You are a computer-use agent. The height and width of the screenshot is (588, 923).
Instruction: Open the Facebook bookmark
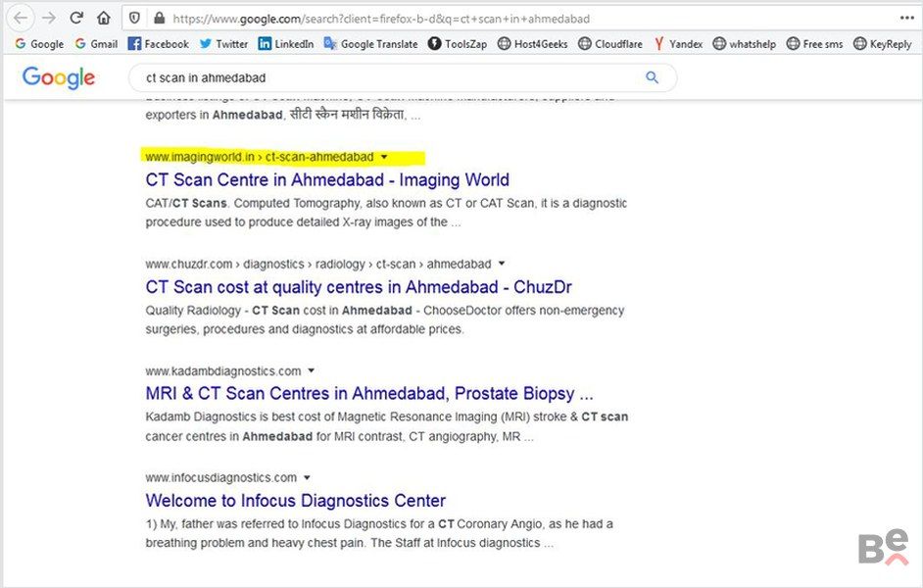(159, 43)
